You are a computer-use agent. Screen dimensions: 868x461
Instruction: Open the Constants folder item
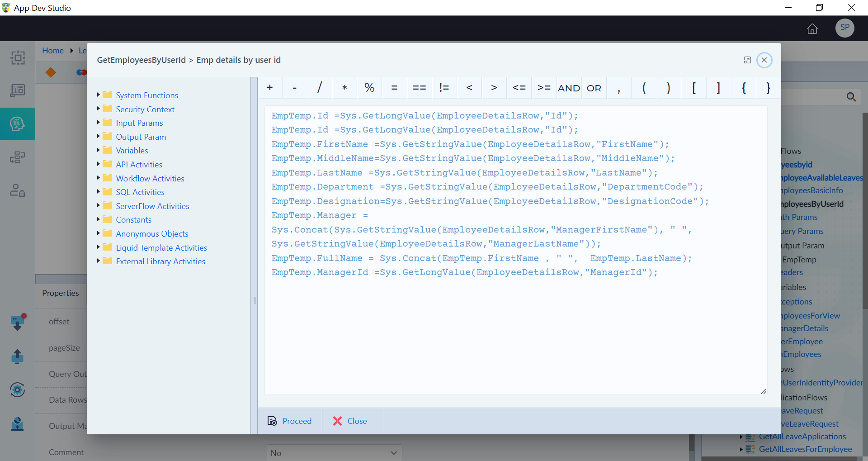pos(133,219)
